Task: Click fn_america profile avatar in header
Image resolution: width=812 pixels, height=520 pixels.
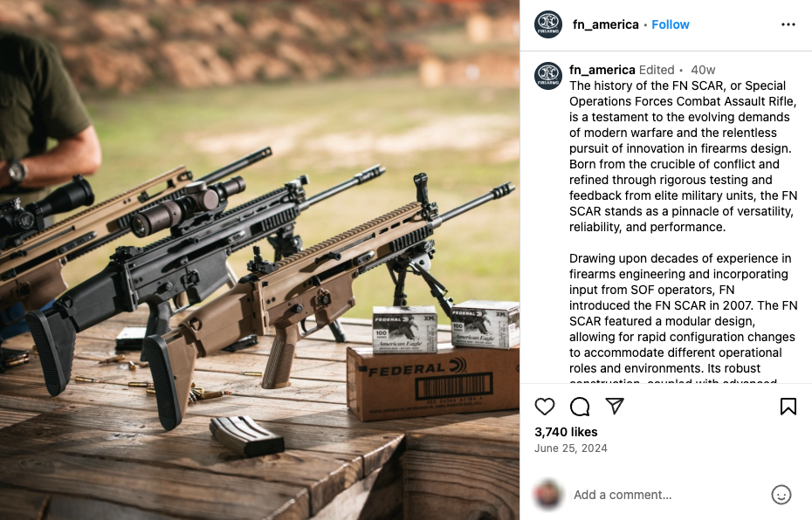Action: tap(548, 24)
